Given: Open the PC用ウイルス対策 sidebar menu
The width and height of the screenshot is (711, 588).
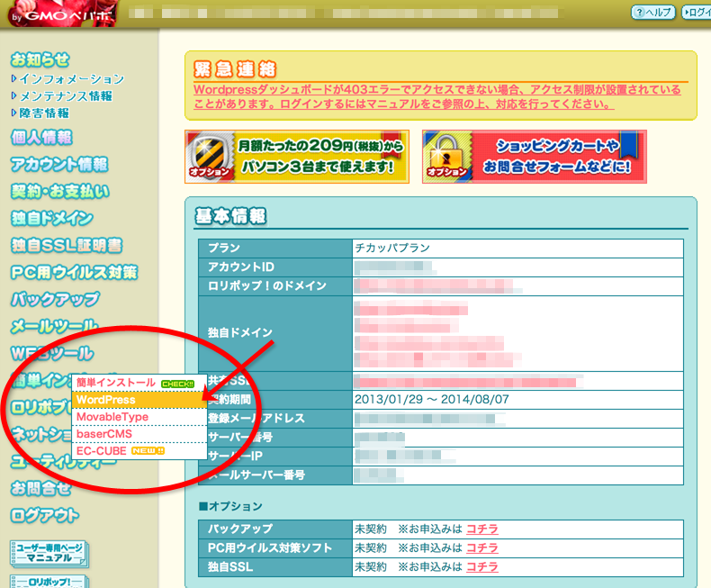Looking at the screenshot, I should pyautogui.click(x=74, y=272).
